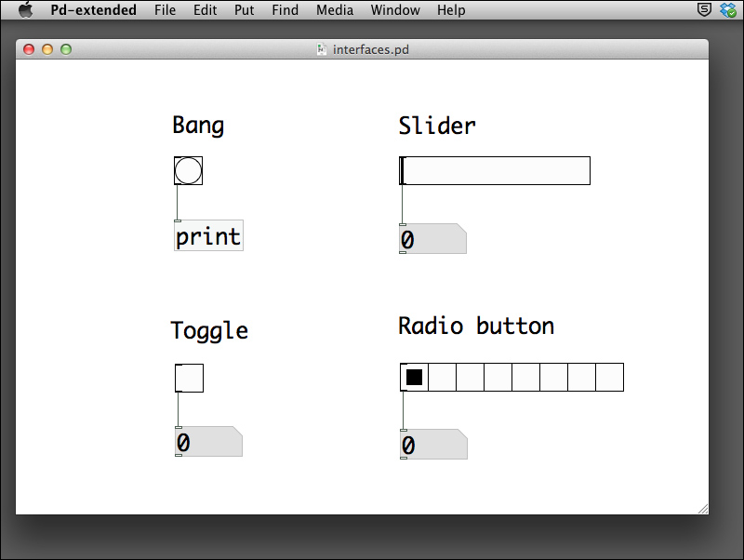Click the Apple menu icon

pos(25,9)
